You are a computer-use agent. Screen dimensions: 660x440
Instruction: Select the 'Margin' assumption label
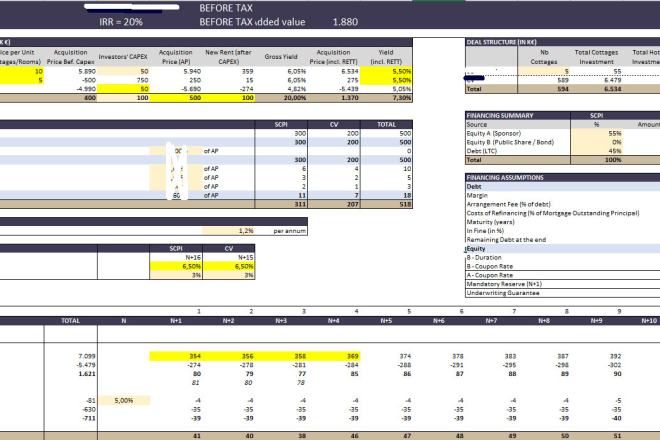(x=477, y=195)
